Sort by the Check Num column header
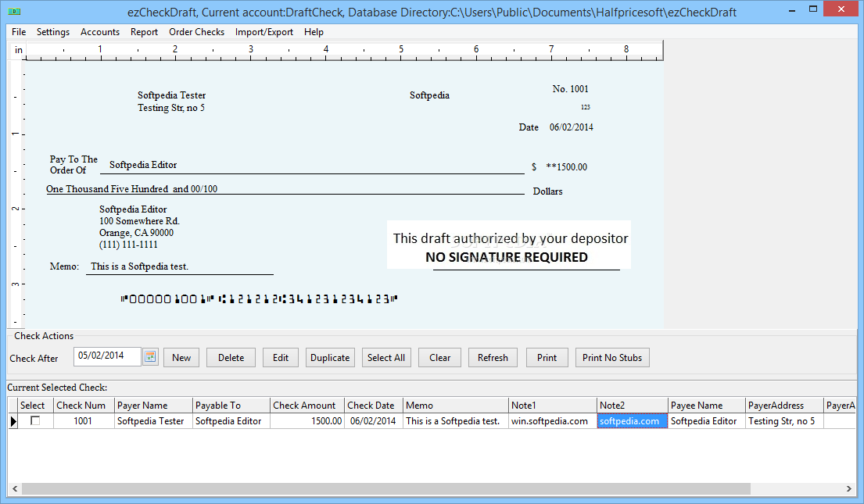This screenshot has height=504, width=864. pyautogui.click(x=84, y=406)
